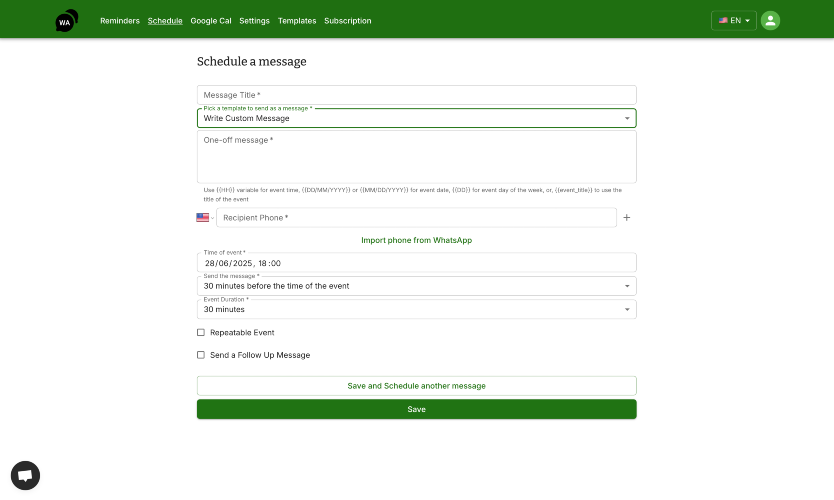Go to the Reminders menu item
Image resolution: width=834 pixels, height=500 pixels.
pos(120,21)
